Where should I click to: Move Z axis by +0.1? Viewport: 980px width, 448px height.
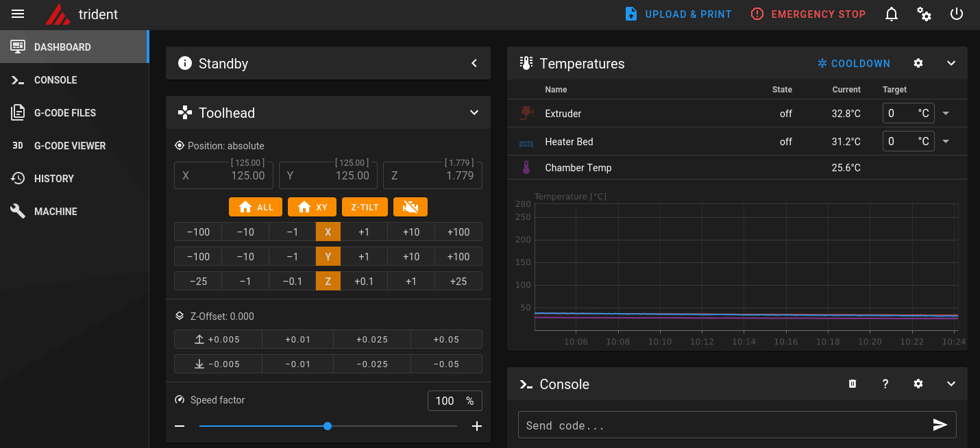(x=364, y=281)
